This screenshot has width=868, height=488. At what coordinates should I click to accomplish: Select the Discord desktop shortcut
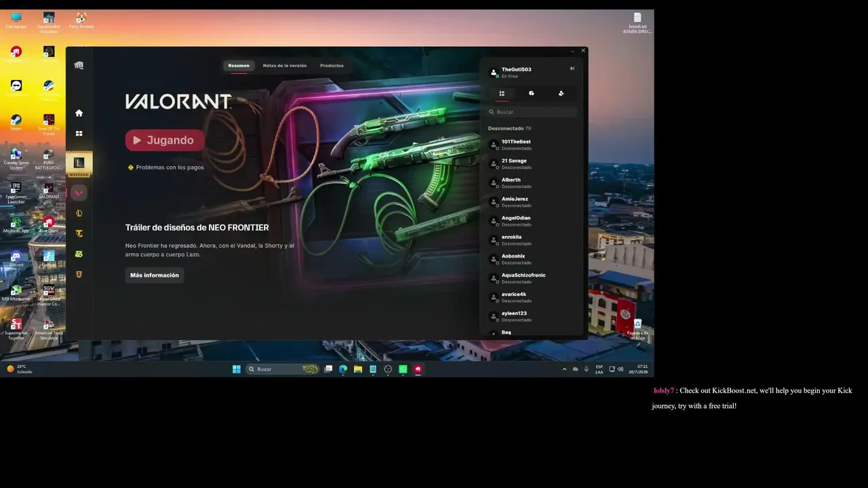[16, 258]
